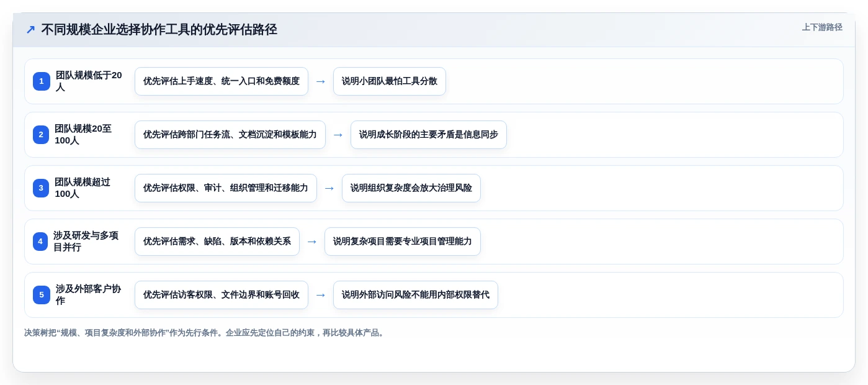The width and height of the screenshot is (868, 385).
Task: Select the number 5 badge for 涉及外部客户协作
Action: click(42, 295)
